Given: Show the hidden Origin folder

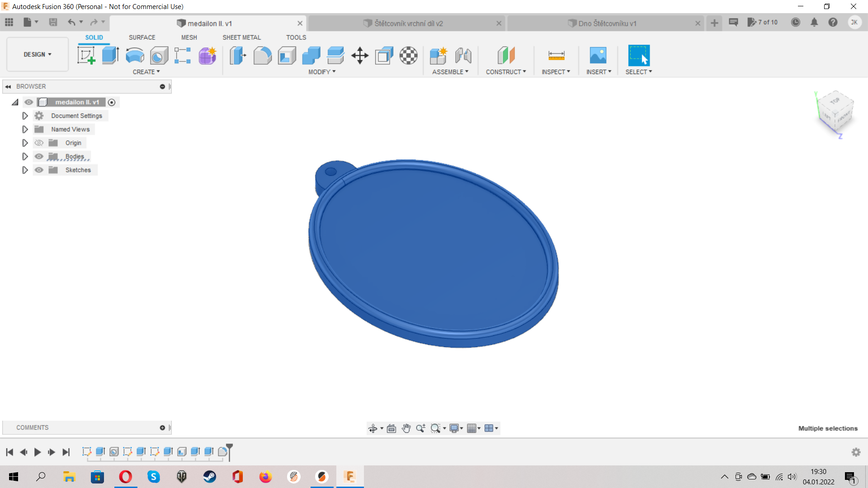Looking at the screenshot, I should [x=39, y=143].
